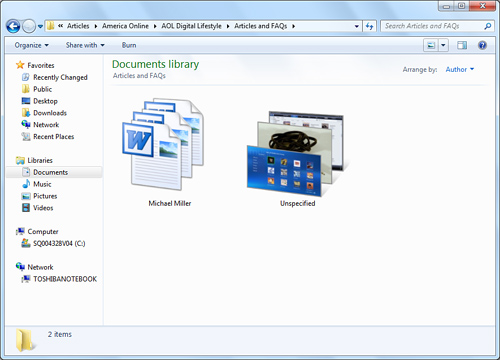
Task: Click Burn in the toolbar
Action: coord(129,45)
